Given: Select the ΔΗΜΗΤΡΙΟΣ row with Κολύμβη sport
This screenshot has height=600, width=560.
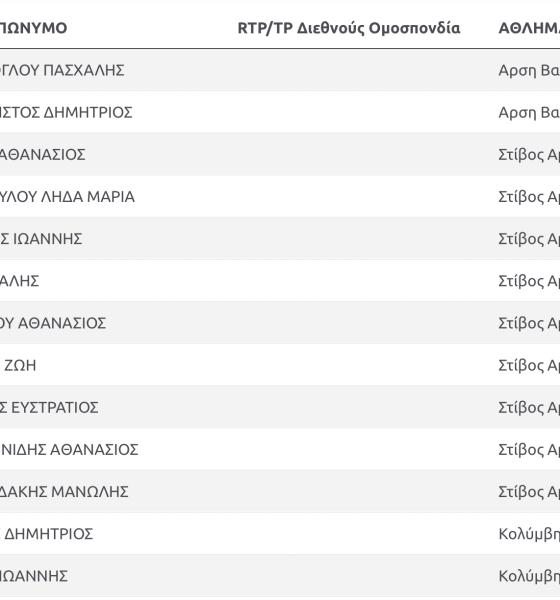Looking at the screenshot, I should pos(280,533).
